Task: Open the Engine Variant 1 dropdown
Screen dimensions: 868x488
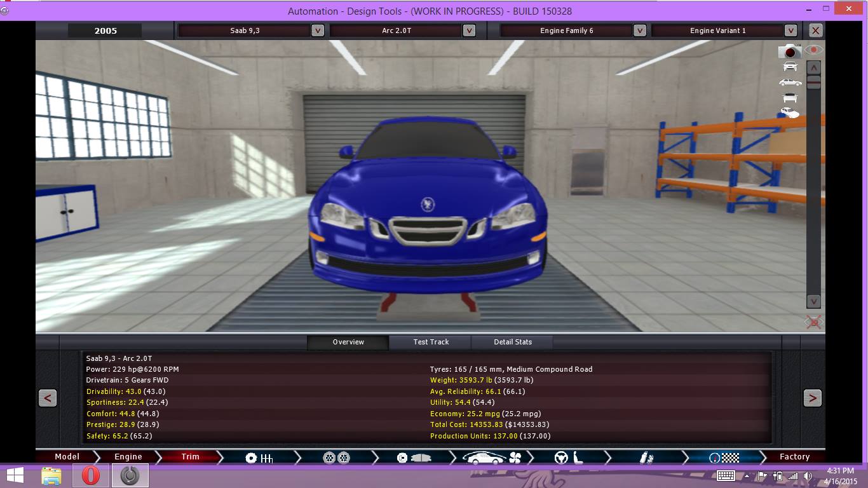Action: click(x=790, y=30)
